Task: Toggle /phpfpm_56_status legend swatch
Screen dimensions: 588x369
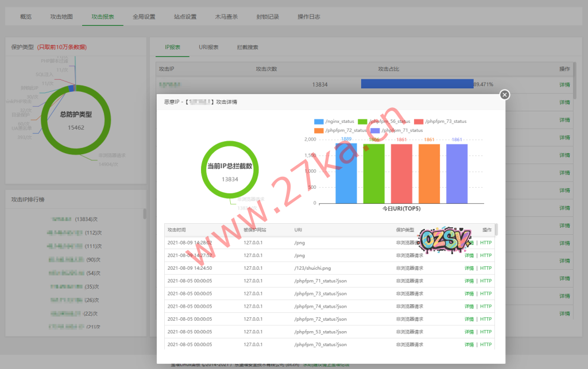Action: (362, 122)
